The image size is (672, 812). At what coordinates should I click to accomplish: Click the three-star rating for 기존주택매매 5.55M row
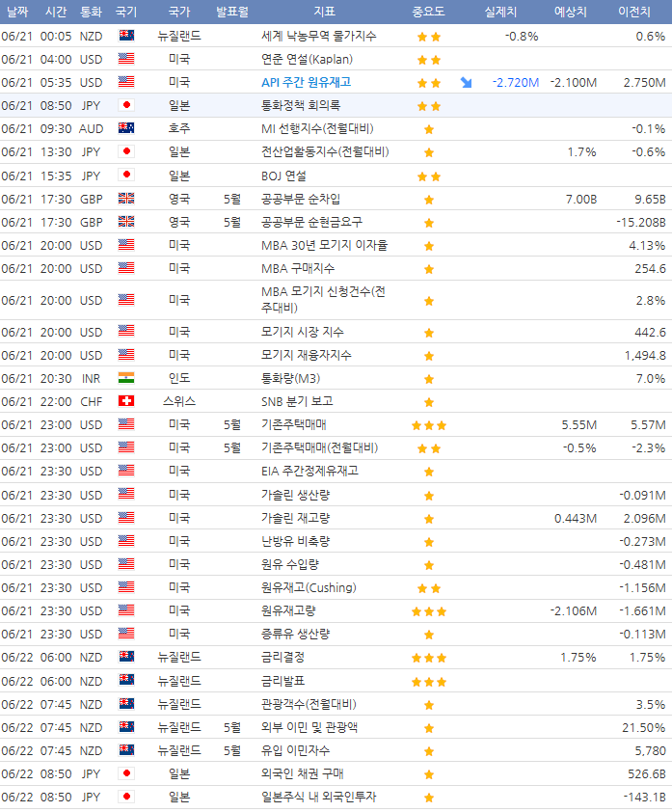[429, 425]
